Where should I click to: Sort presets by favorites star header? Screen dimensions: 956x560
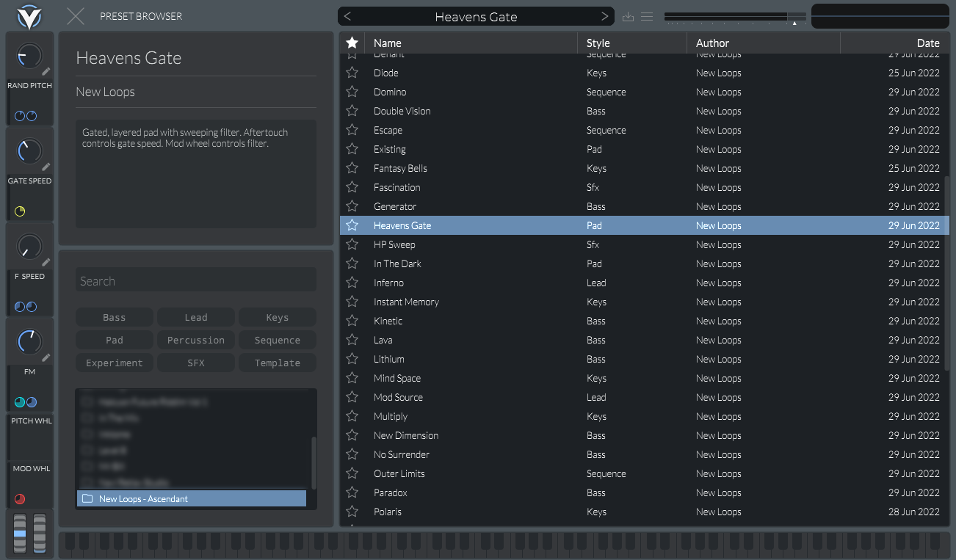[x=352, y=43]
